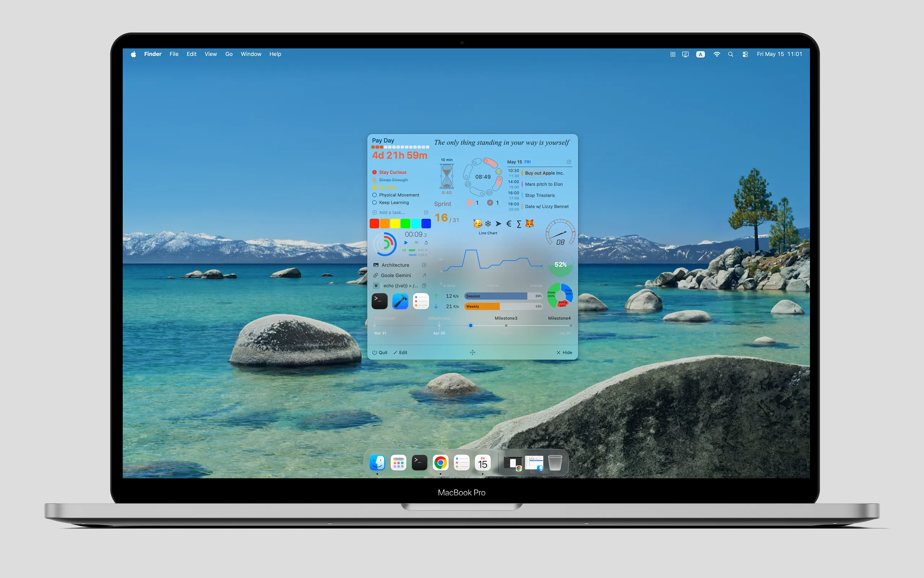Open the Window menu in the menu bar
Viewport: 924px width, 578px height.
point(251,54)
